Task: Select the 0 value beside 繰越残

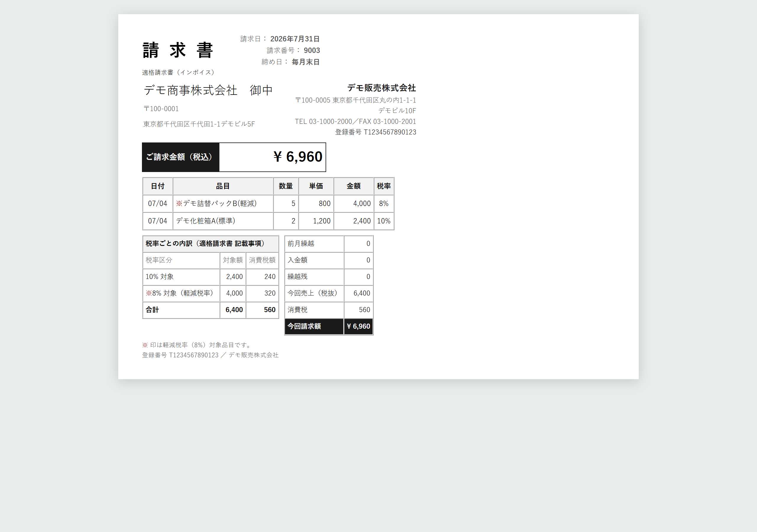Action: pos(358,277)
